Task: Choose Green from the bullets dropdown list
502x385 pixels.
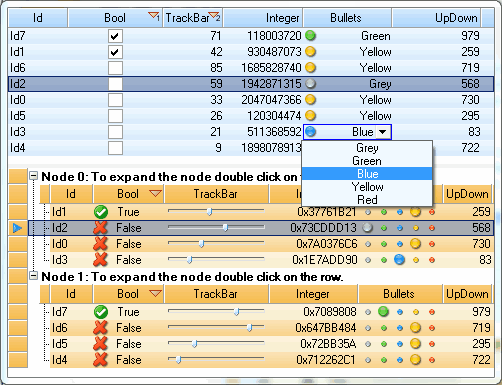Action: pyautogui.click(x=367, y=161)
